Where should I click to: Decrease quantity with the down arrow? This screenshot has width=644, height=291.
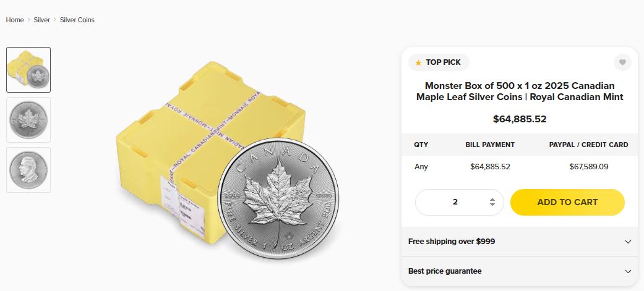click(x=492, y=205)
